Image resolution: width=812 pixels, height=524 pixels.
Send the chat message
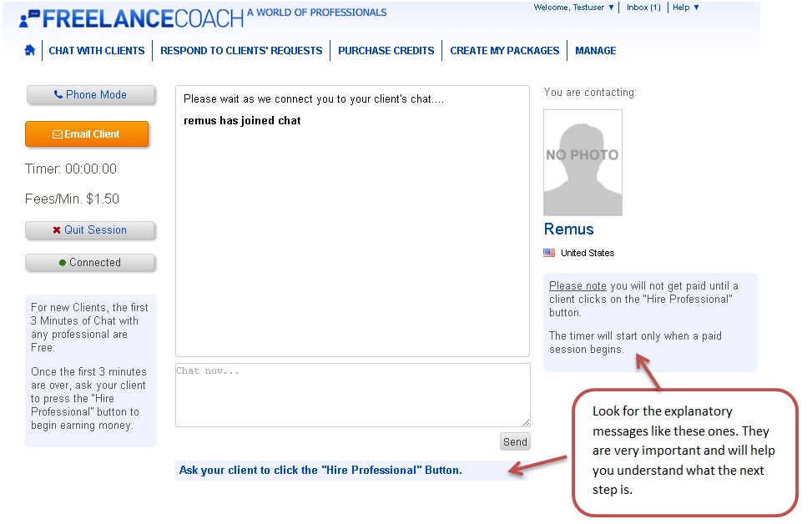coord(515,441)
